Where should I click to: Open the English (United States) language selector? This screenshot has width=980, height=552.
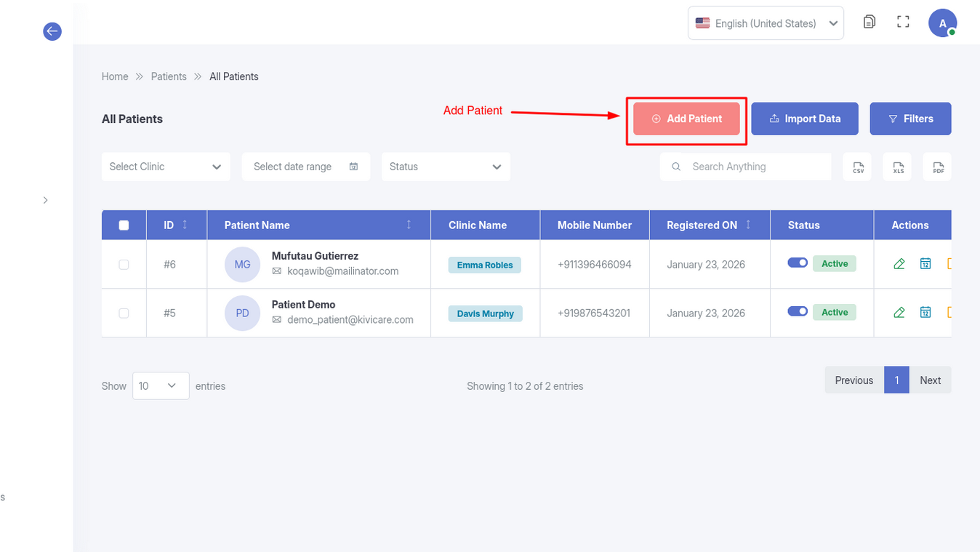pyautogui.click(x=765, y=23)
